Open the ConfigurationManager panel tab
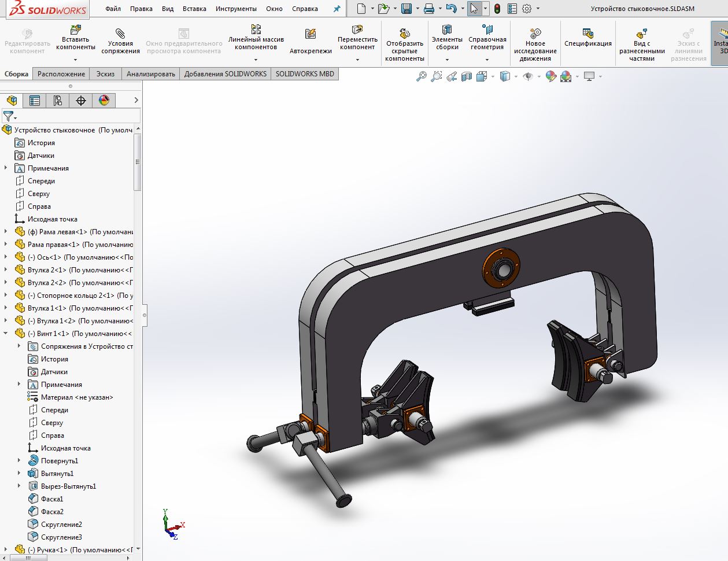Image resolution: width=728 pixels, height=561 pixels. click(x=58, y=101)
